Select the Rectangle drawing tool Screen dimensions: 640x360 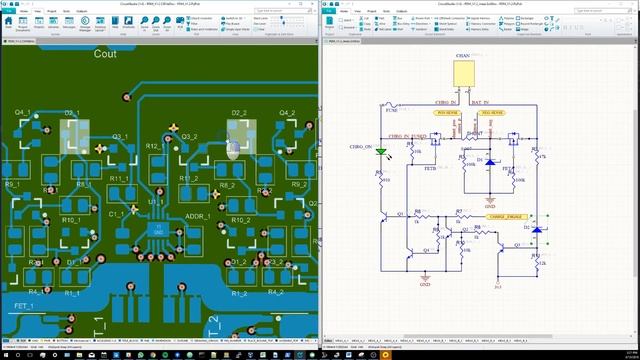point(524,18)
